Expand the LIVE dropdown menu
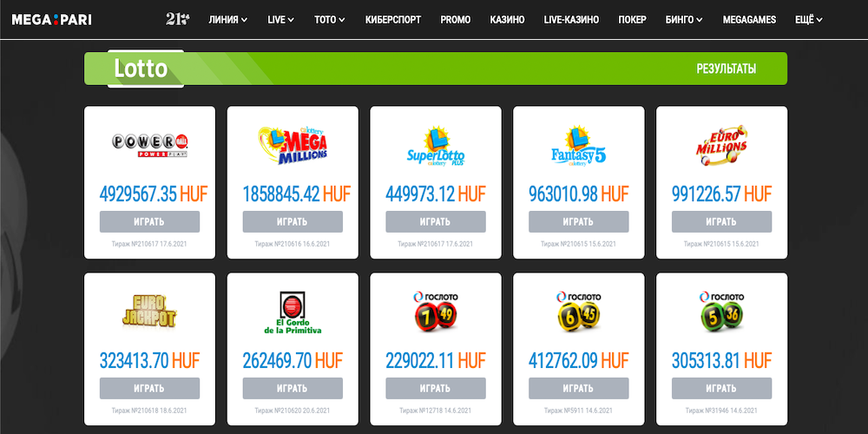Image resolution: width=868 pixels, height=434 pixels. pyautogui.click(x=281, y=19)
